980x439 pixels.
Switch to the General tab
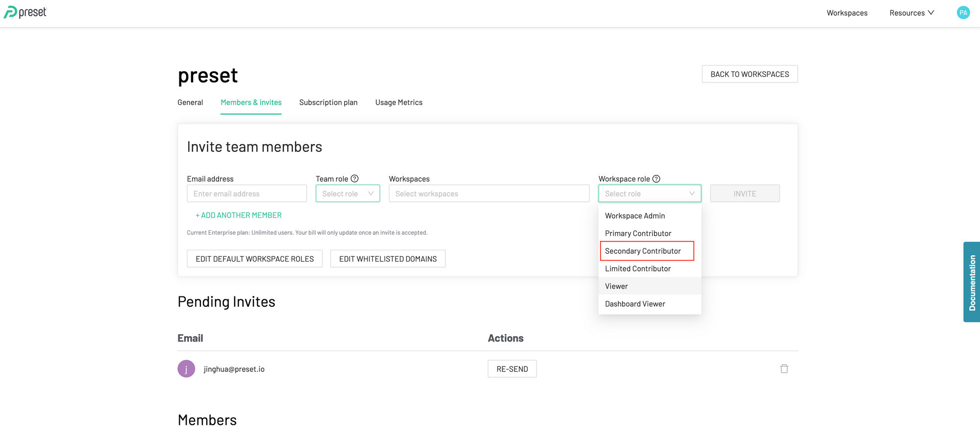point(190,102)
